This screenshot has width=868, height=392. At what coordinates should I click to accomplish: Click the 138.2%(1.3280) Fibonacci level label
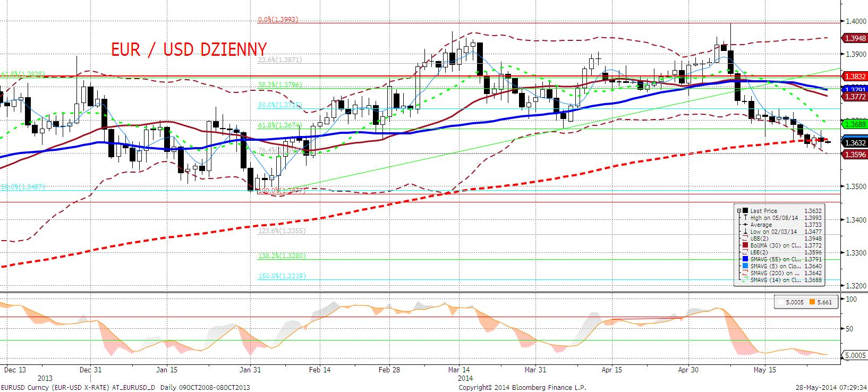(x=282, y=256)
